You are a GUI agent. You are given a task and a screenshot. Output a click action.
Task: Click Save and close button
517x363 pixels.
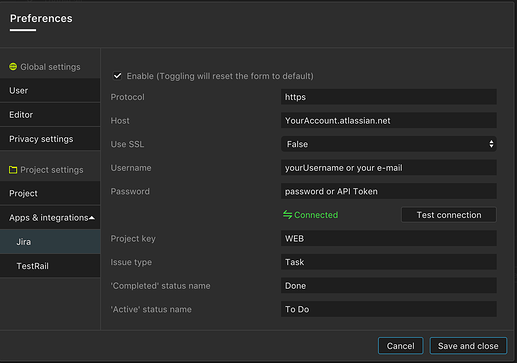coord(468,346)
